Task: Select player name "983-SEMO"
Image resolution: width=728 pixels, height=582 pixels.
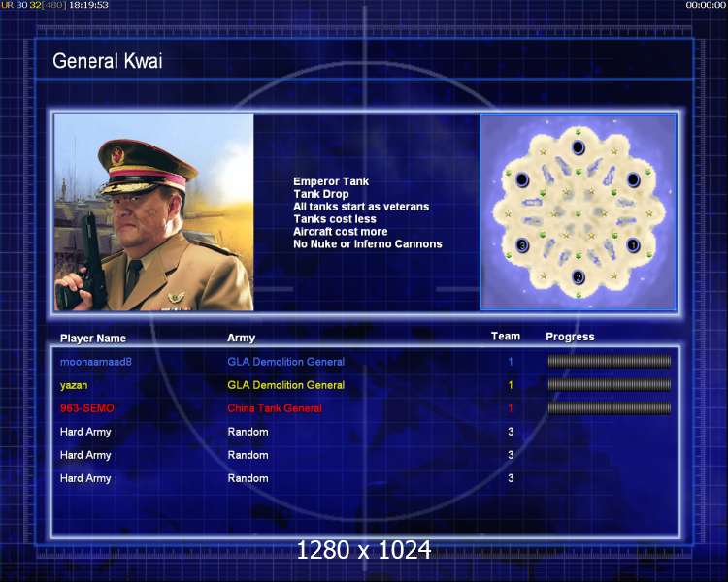Action: click(86, 408)
